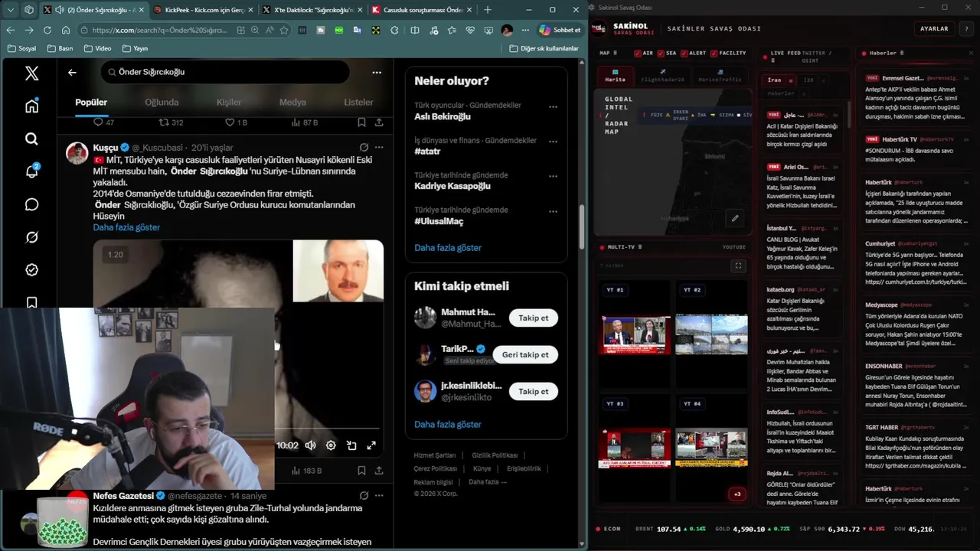Select the FlightRadar24 tab in Sakinol
The width and height of the screenshot is (980, 551).
point(664,77)
